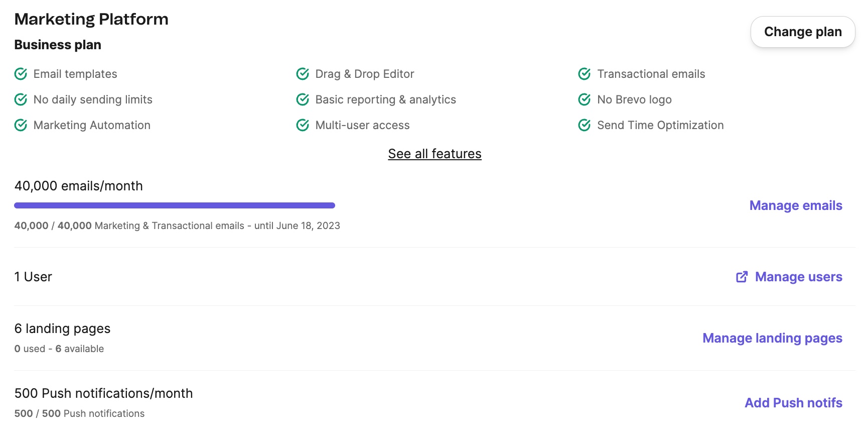This screenshot has height=439, width=868.
Task: Click checkmark icon beside Email templates
Action: click(21, 74)
